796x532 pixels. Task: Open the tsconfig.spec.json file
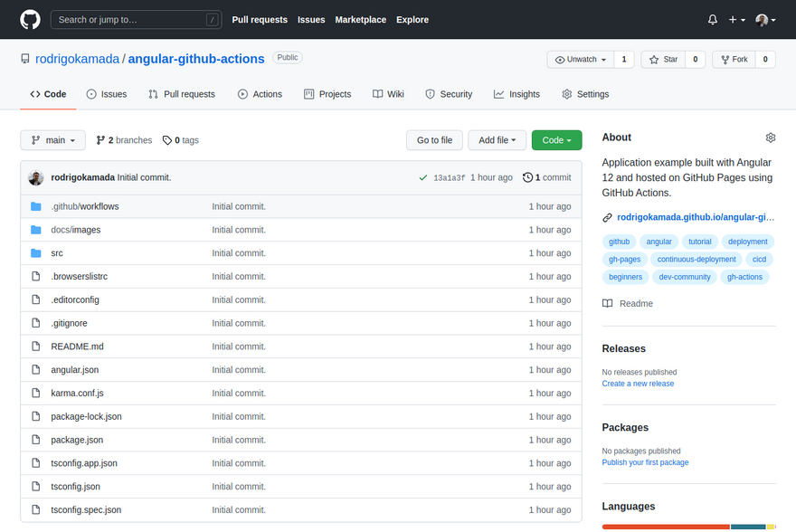coord(86,510)
